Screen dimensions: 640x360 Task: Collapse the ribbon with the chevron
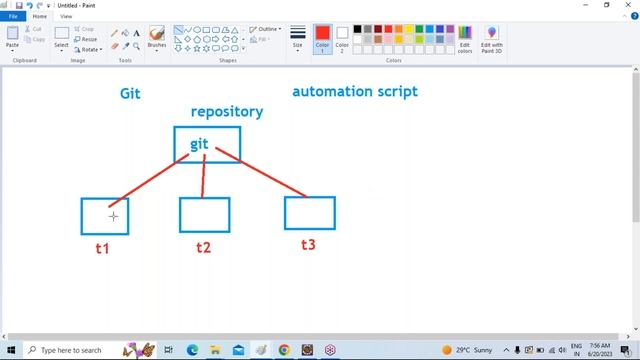tap(624, 16)
